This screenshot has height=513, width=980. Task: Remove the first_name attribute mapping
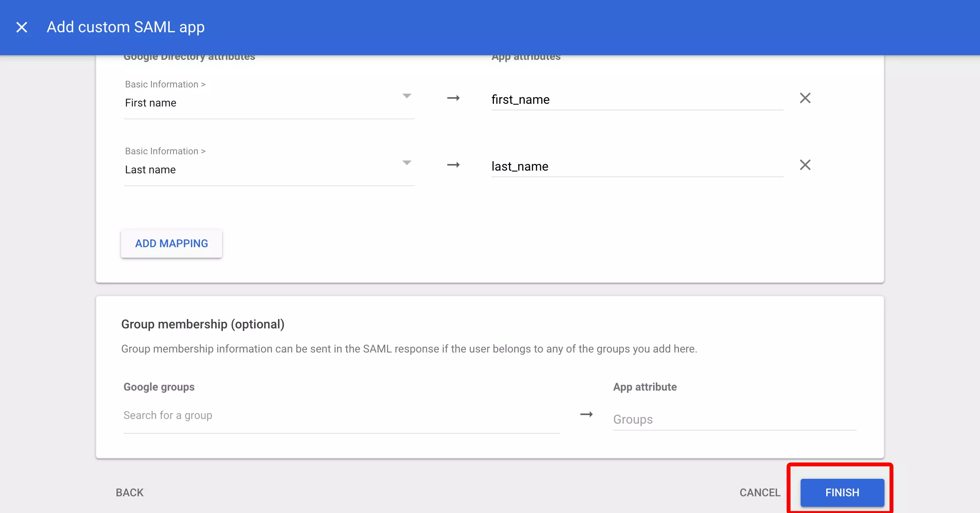click(805, 98)
